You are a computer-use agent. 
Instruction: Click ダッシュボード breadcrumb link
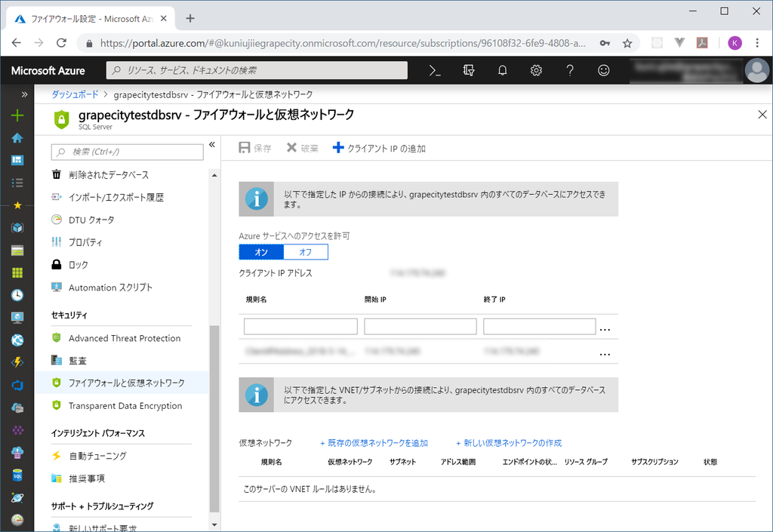(x=75, y=94)
